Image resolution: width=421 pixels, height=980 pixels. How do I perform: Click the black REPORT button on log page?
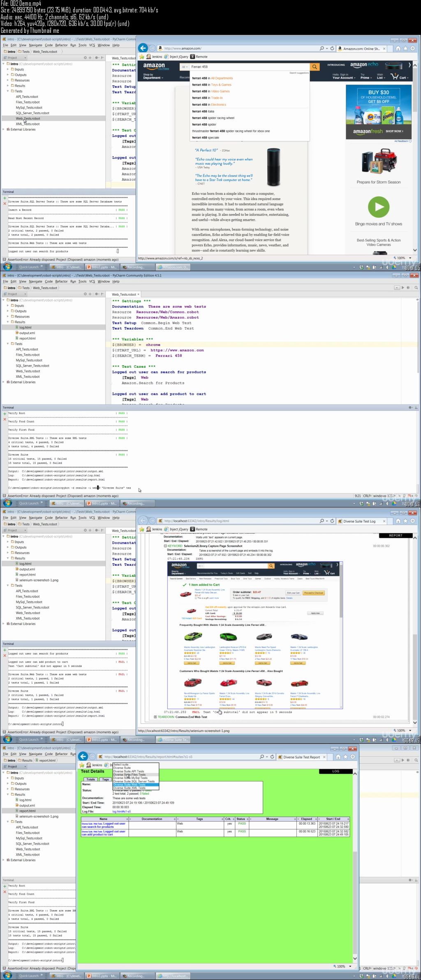pos(396,535)
